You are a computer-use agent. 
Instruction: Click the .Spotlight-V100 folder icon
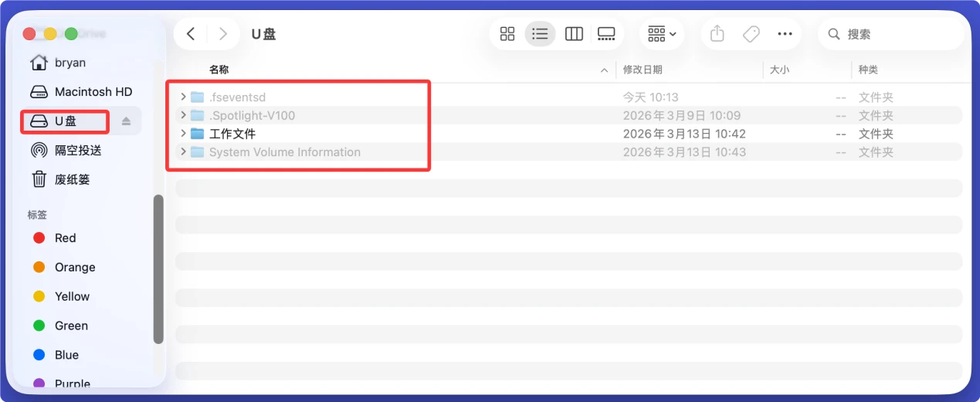click(197, 115)
